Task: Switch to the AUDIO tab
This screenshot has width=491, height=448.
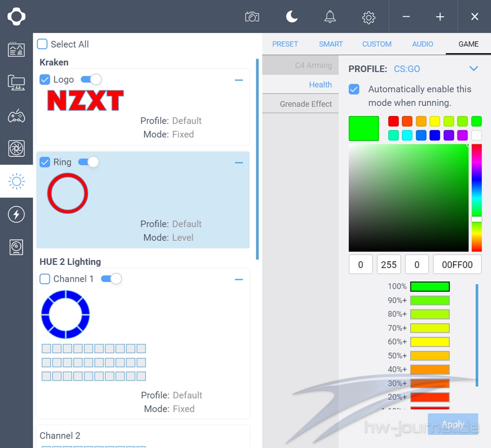Action: 422,44
